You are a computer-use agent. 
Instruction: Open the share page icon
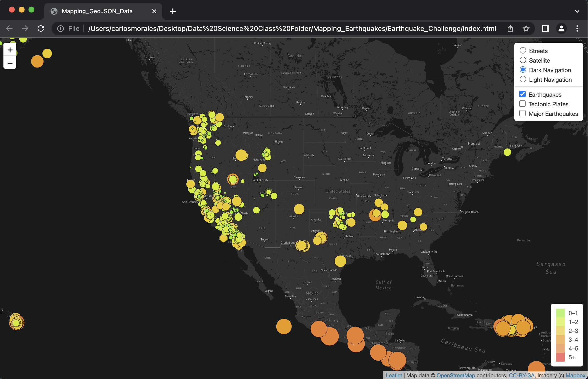[x=510, y=28]
